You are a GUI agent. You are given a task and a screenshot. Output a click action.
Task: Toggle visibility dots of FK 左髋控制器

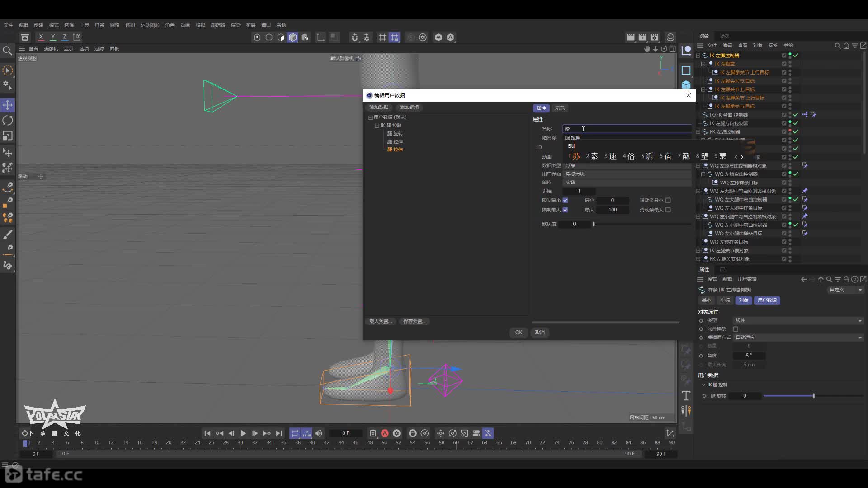point(790,131)
